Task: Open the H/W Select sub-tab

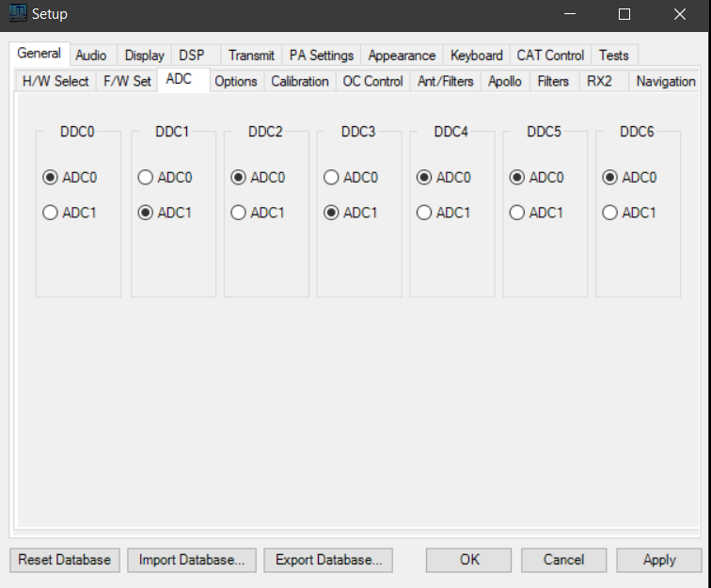Action: point(55,81)
